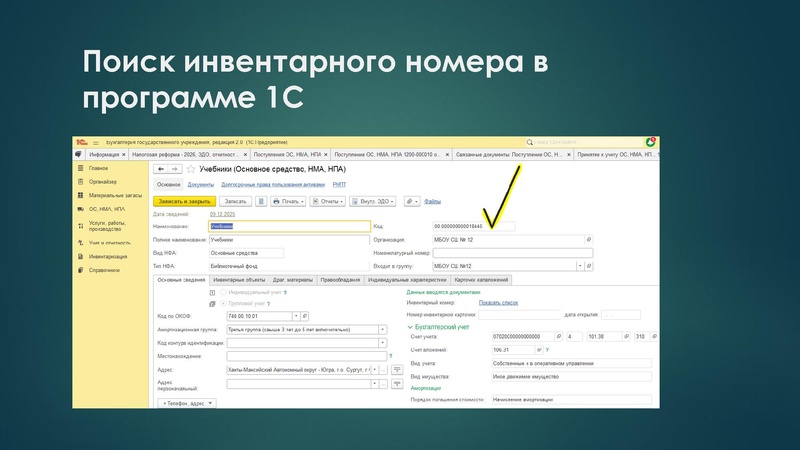The height and width of the screenshot is (450, 800).
Task: Click the Номер инвентарной карточки field
Action: (519, 315)
